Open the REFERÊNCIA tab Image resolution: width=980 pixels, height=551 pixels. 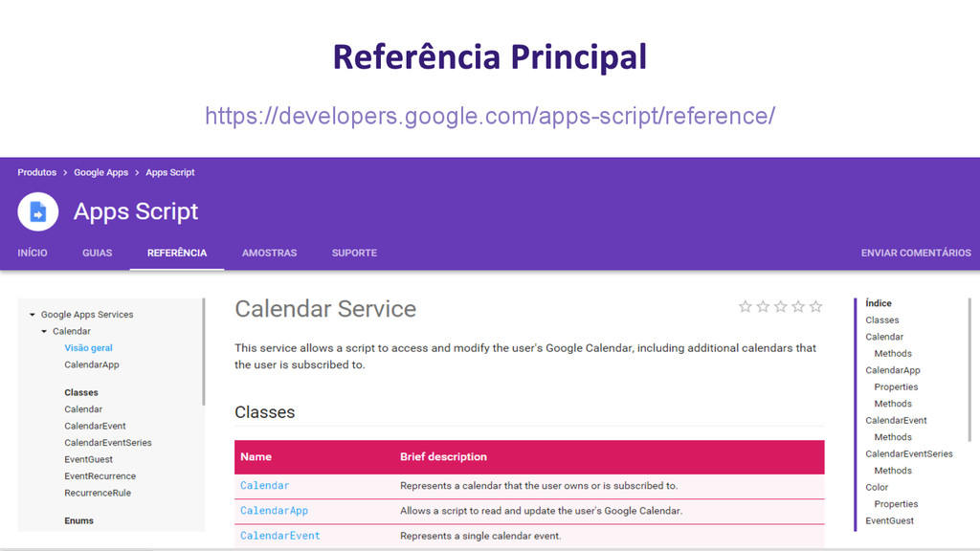[177, 253]
